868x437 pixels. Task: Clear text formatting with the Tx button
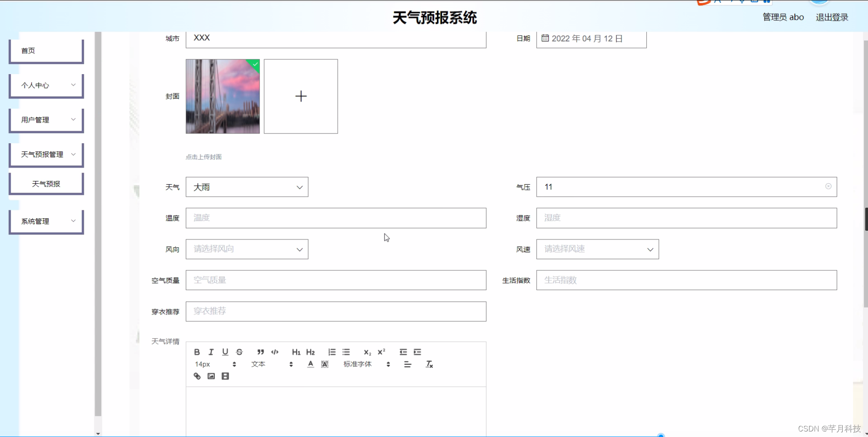tap(429, 364)
